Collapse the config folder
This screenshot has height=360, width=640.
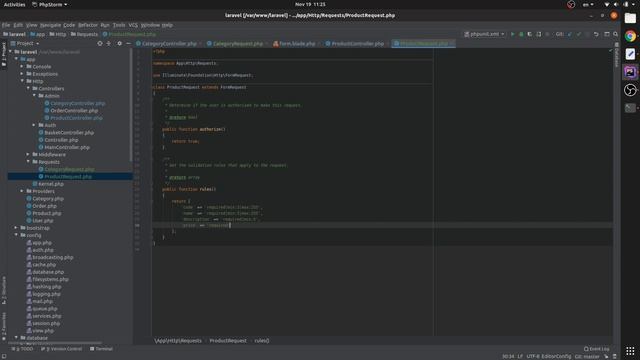[16, 235]
